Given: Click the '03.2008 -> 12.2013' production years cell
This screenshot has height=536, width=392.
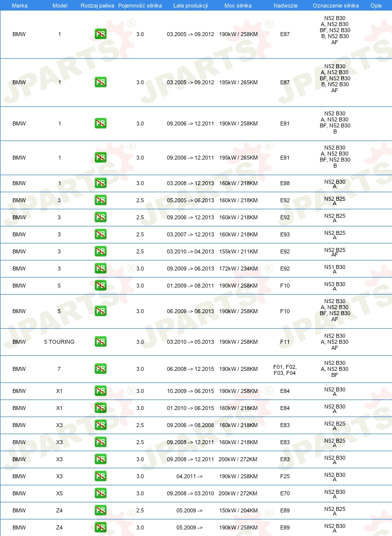Looking at the screenshot, I should [x=190, y=183].
